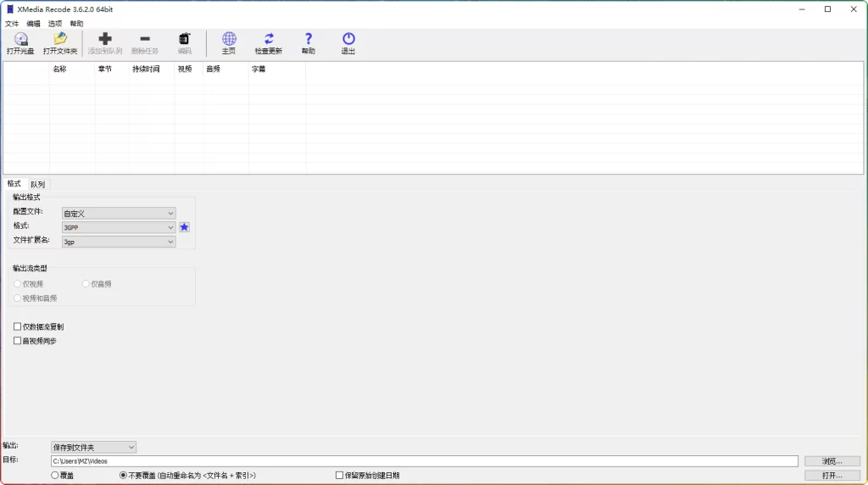The image size is (868, 485).
Task: Select the 不要覆盖 radio button
Action: [124, 476]
